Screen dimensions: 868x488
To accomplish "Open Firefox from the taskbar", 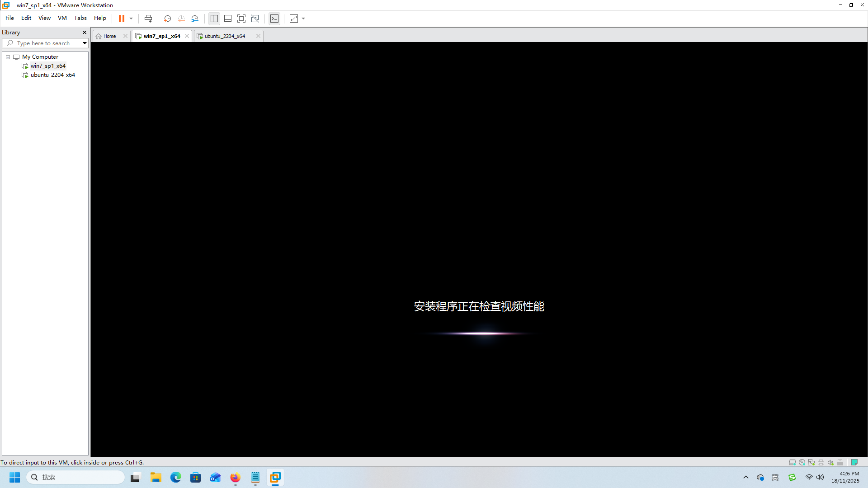I will (235, 477).
